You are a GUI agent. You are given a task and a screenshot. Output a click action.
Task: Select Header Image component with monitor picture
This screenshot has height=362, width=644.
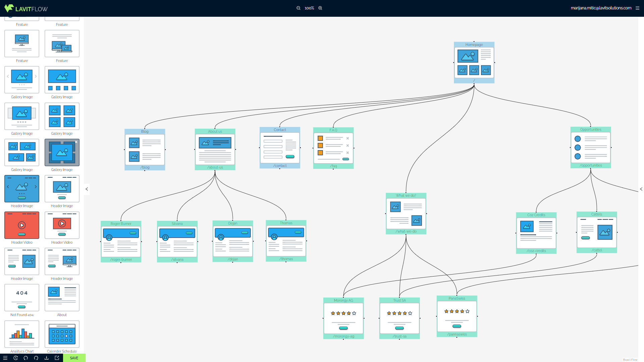62,261
